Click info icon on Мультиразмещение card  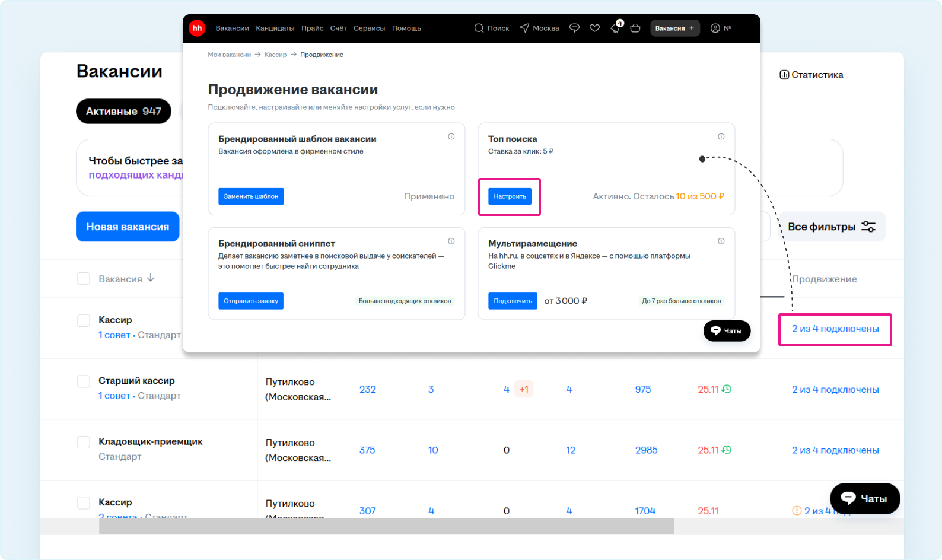click(x=721, y=241)
